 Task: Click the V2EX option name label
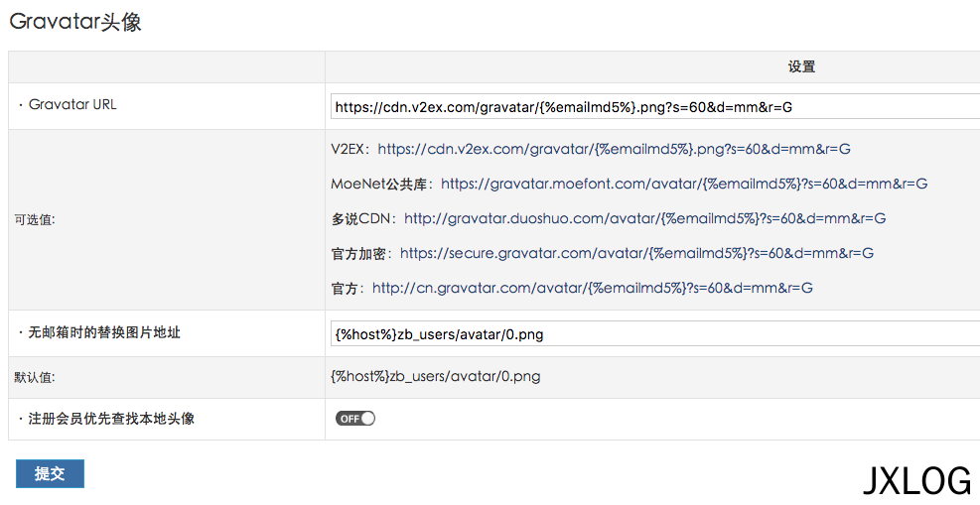point(350,149)
